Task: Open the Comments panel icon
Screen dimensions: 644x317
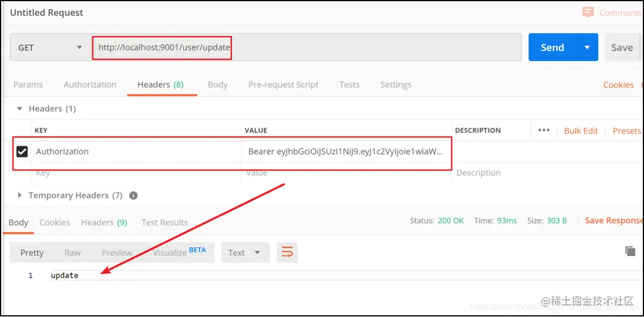Action: (x=588, y=12)
